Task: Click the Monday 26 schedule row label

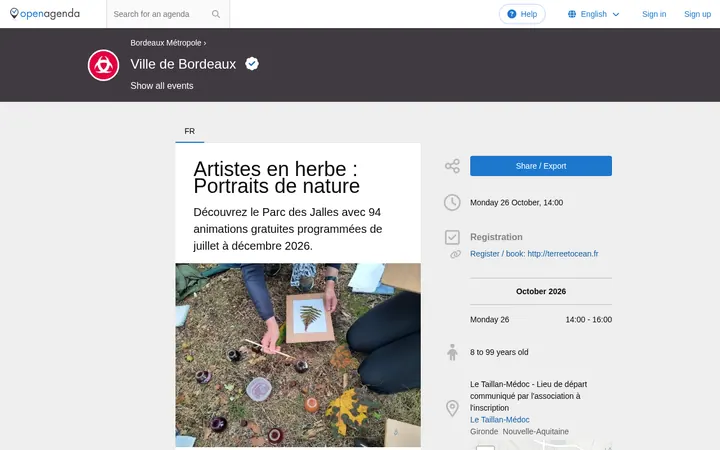Action: point(489,320)
